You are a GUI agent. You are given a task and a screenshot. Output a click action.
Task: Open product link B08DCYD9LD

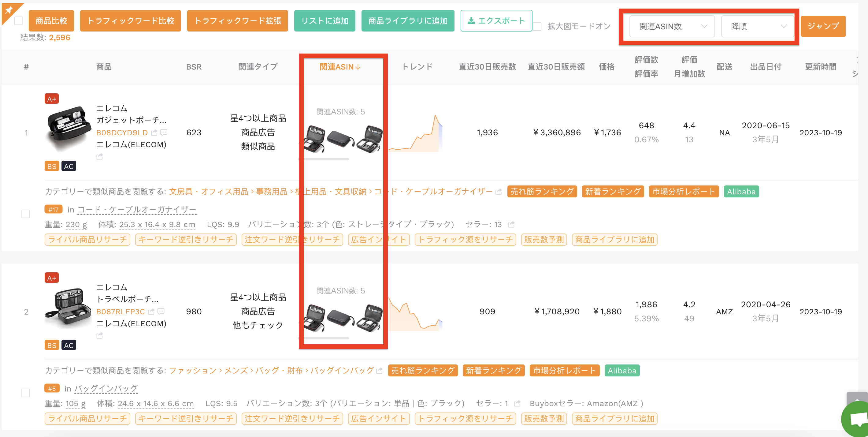[122, 133]
